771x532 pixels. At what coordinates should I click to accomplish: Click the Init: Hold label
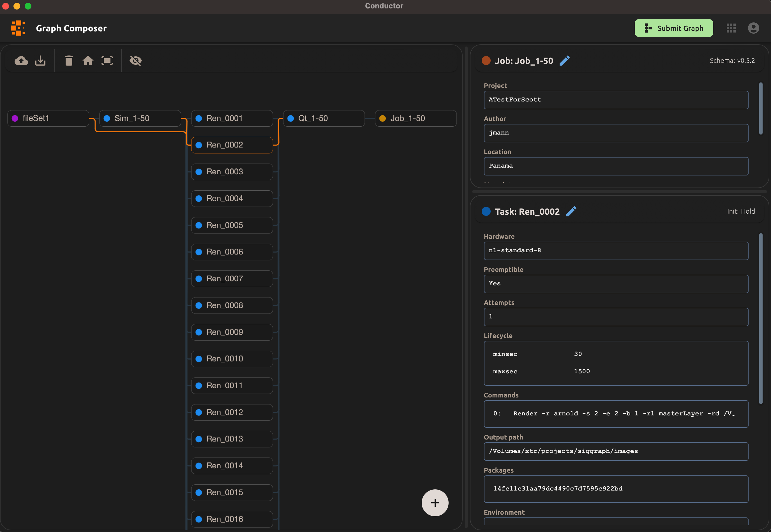tap(741, 211)
